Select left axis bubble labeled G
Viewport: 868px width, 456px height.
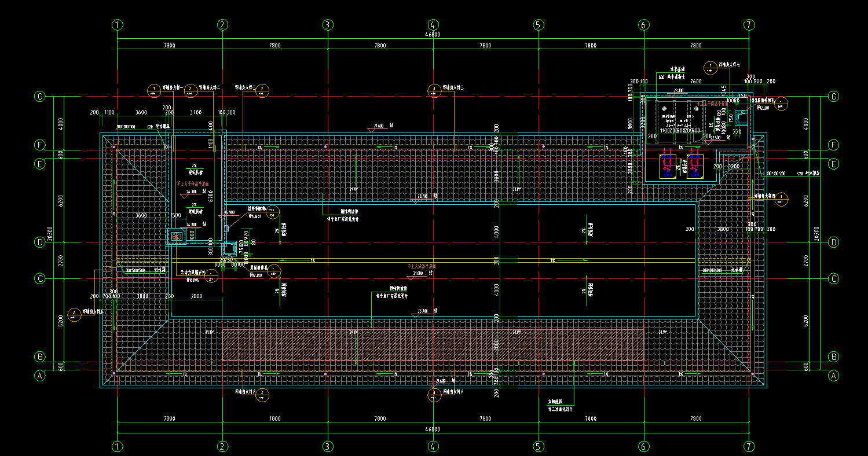pos(40,97)
